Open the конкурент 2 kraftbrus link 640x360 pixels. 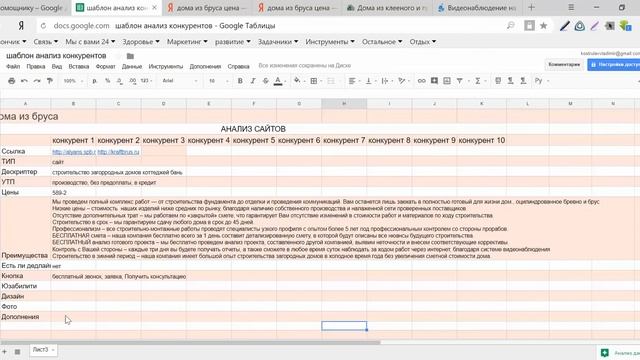[x=118, y=152]
